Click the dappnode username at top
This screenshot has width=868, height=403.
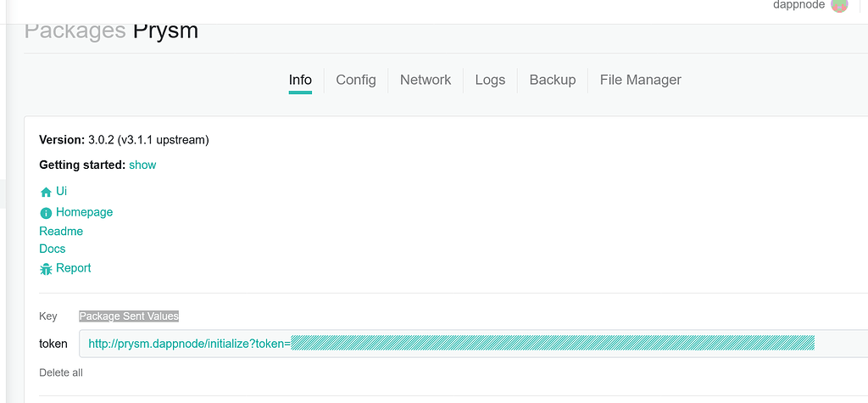pyautogui.click(x=798, y=5)
